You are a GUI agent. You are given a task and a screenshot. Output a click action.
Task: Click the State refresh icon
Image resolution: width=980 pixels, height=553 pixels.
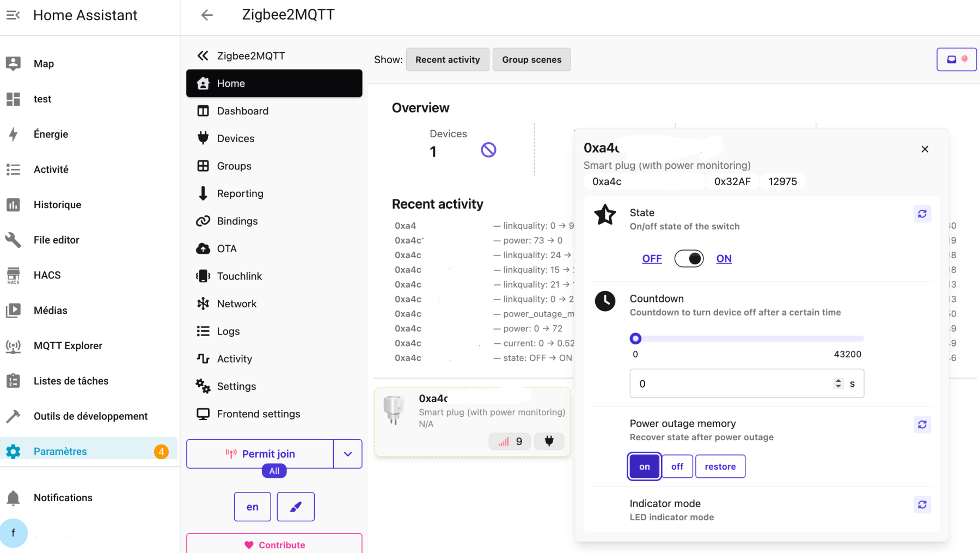click(922, 214)
